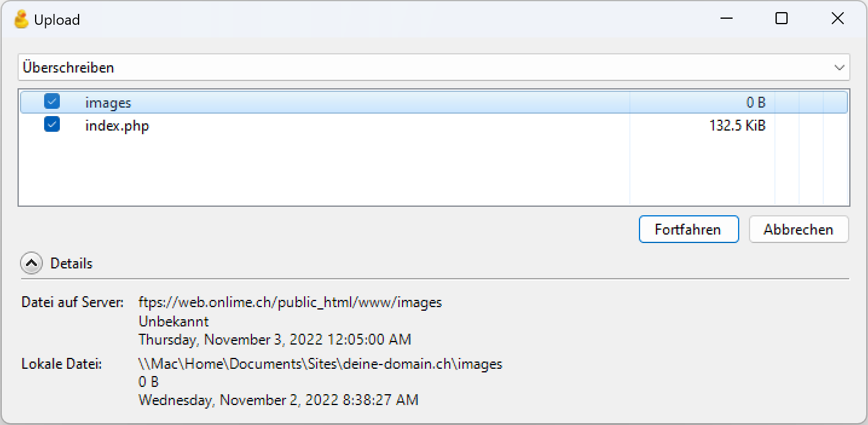This screenshot has height=425, width=868.
Task: Click the Details label text
Action: pos(71,264)
